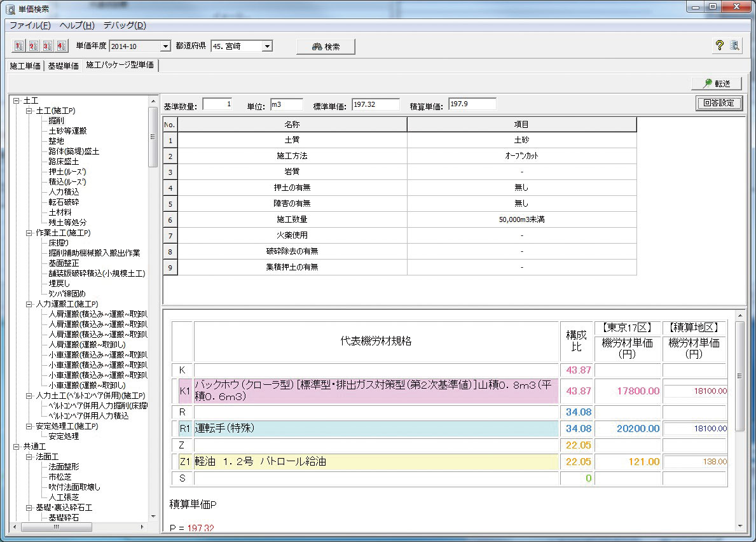Switch to the 施工単価 tab
The height and width of the screenshot is (542, 756).
[x=25, y=66]
